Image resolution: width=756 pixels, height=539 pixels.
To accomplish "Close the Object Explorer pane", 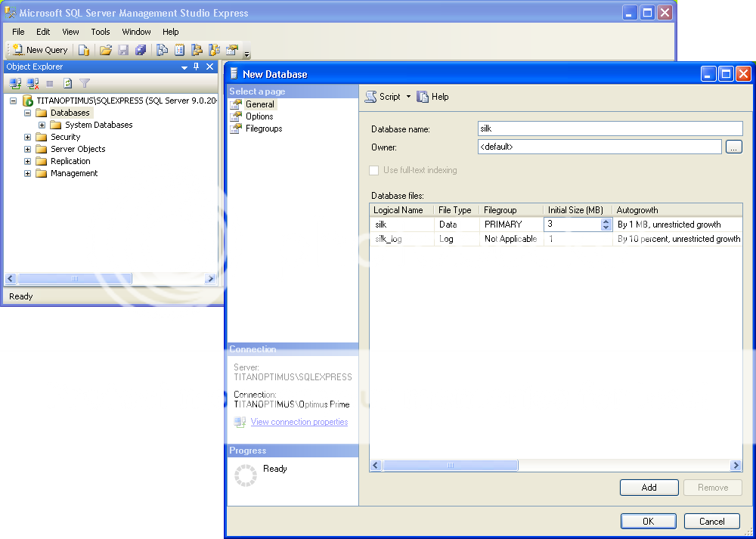I will 209,67.
